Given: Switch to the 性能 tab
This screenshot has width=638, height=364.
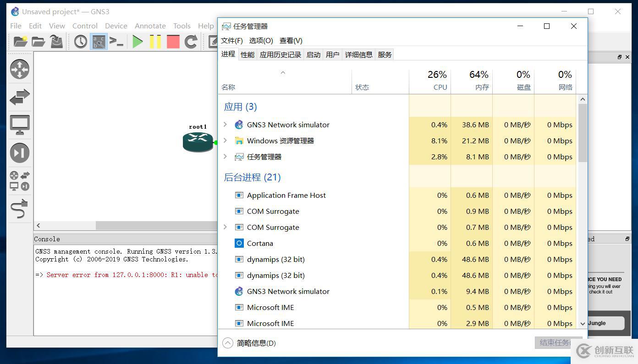Looking at the screenshot, I should pyautogui.click(x=247, y=55).
